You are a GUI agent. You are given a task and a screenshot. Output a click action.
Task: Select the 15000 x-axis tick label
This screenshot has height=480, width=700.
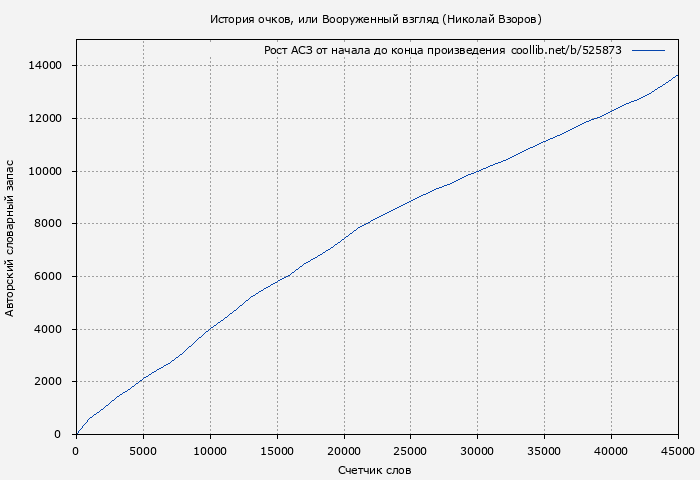(x=277, y=450)
